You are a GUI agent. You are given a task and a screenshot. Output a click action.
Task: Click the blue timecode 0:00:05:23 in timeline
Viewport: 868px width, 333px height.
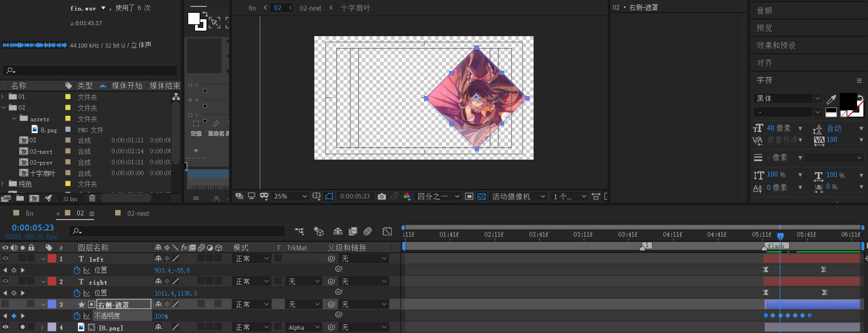tap(33, 227)
